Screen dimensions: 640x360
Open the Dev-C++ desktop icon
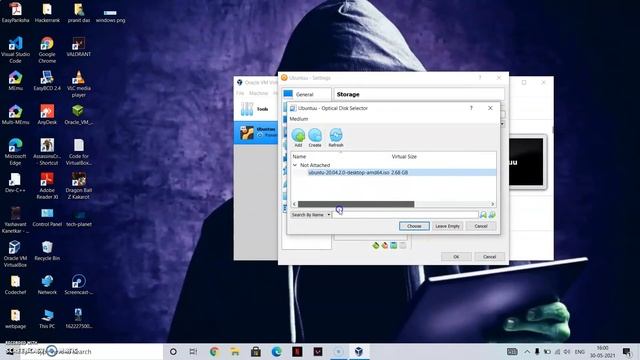click(x=16, y=182)
